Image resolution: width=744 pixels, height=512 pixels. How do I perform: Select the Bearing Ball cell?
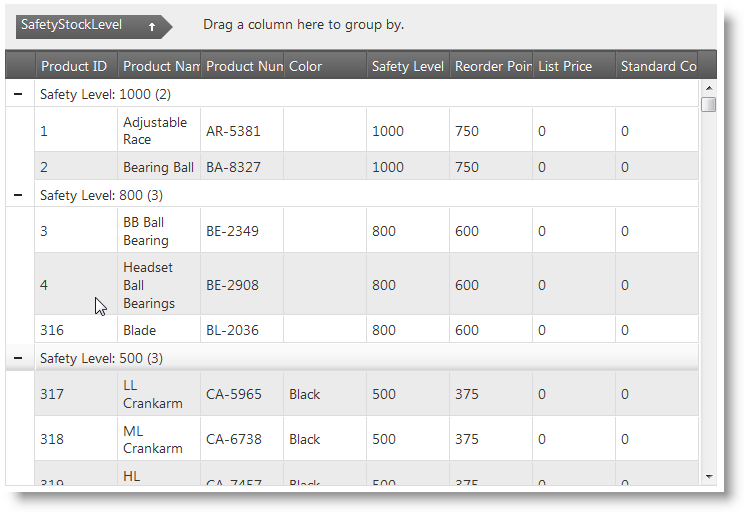(x=158, y=167)
